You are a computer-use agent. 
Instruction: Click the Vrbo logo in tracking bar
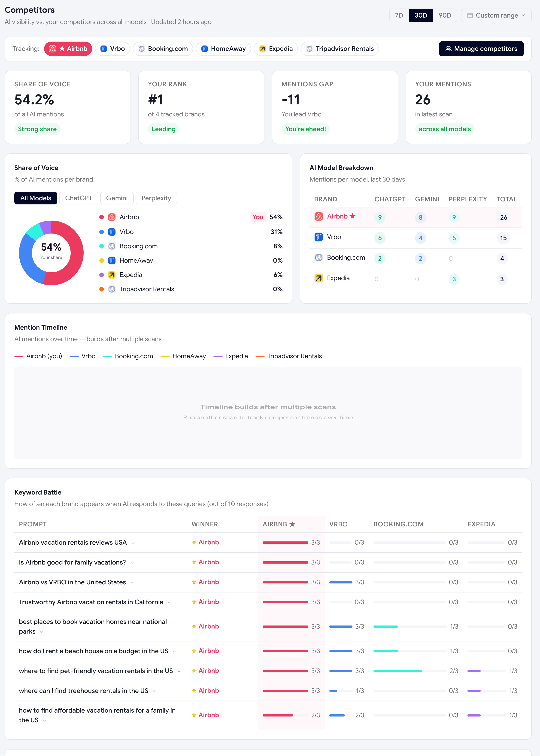[x=104, y=49]
